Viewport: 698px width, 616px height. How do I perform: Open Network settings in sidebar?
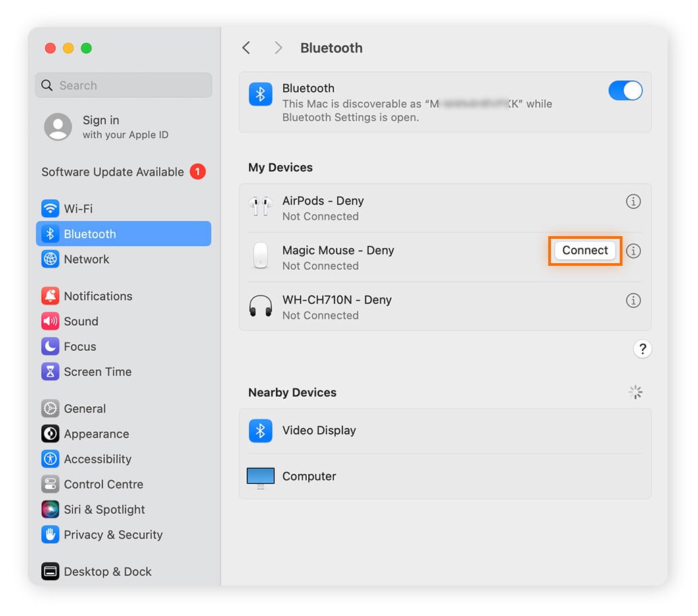coord(86,259)
